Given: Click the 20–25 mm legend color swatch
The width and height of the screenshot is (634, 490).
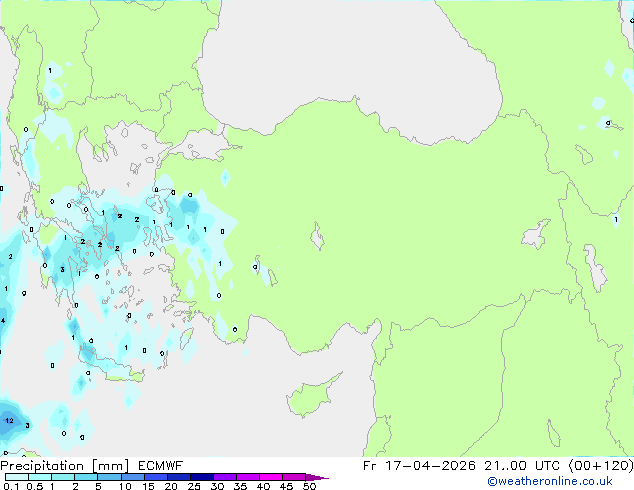Looking at the screenshot, I should [179, 477].
